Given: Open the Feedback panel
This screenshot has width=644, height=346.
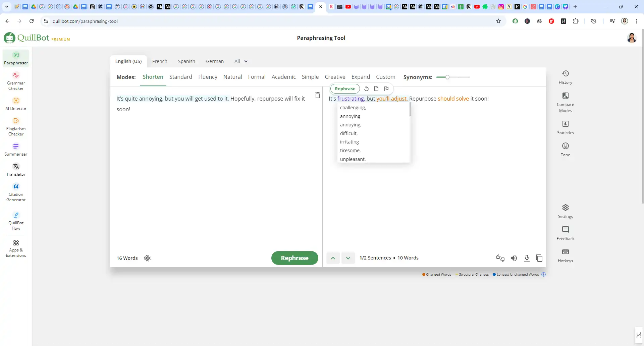Looking at the screenshot, I should pyautogui.click(x=565, y=233).
